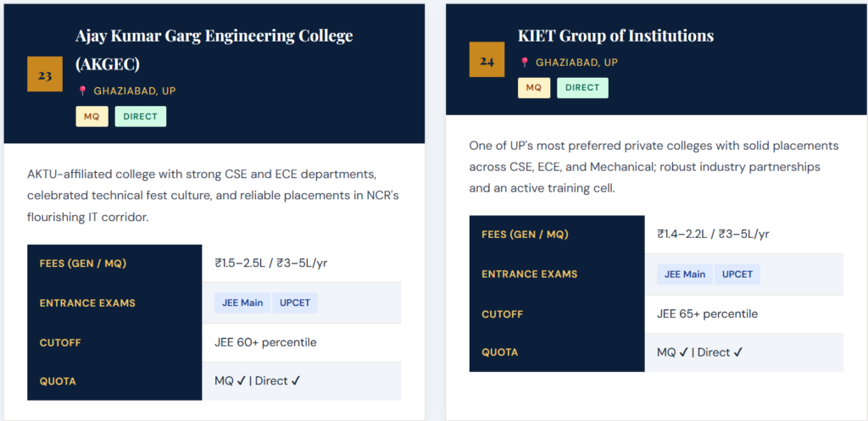Click UPCET chip in AKGEC entrance exams

coord(296,302)
